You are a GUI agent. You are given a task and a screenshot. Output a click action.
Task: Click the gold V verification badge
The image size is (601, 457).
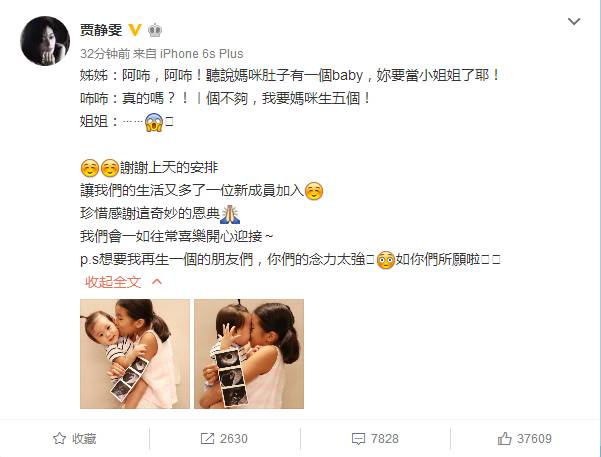(x=135, y=30)
